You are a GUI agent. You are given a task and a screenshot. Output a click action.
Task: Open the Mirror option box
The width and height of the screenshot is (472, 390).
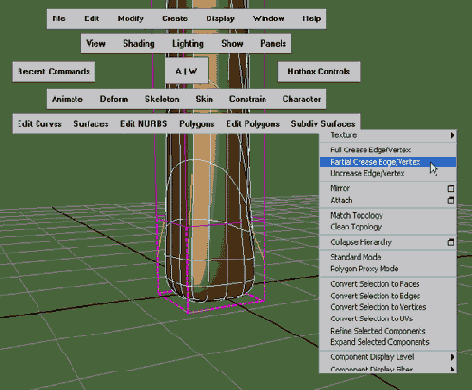point(451,189)
